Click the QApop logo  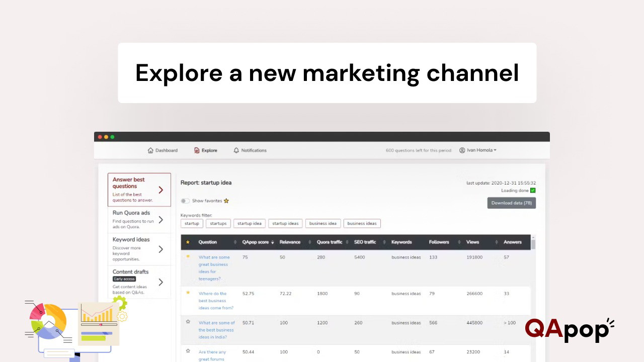tap(570, 329)
